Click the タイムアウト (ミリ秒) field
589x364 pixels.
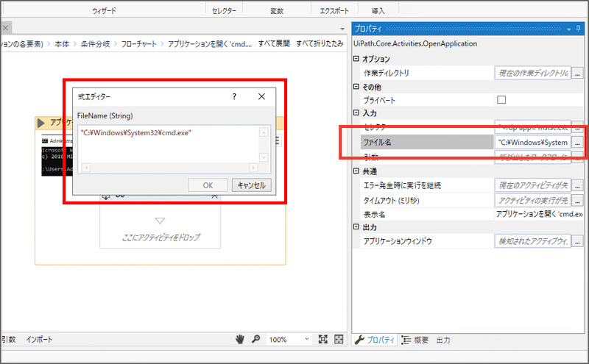point(532,201)
